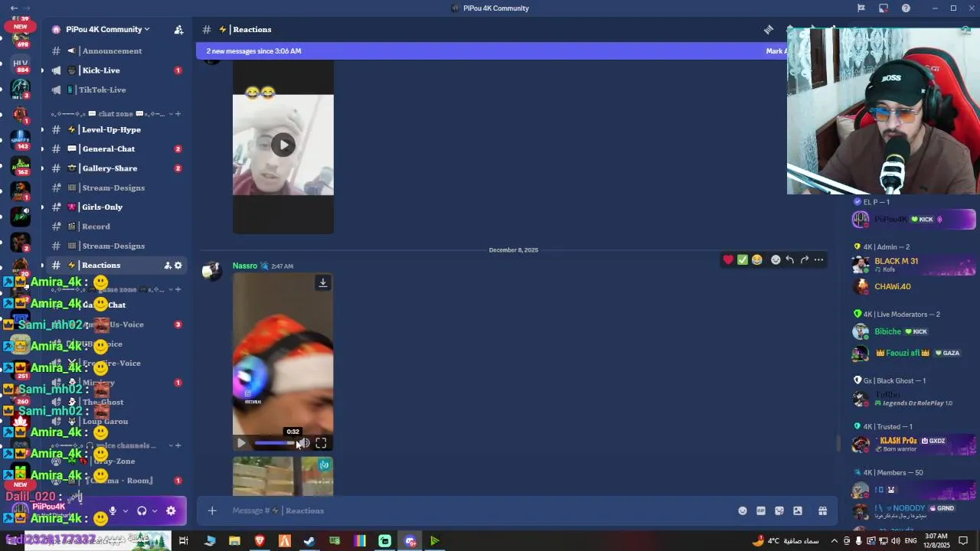This screenshot has width=980, height=551.
Task: Click the plus attachment button in message bar
Action: click(212, 510)
